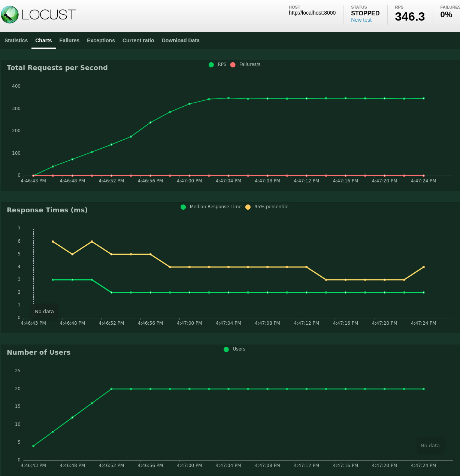Click the No data tooltip in Users chart
Viewport: 460px width, 476px height.
[x=430, y=446]
